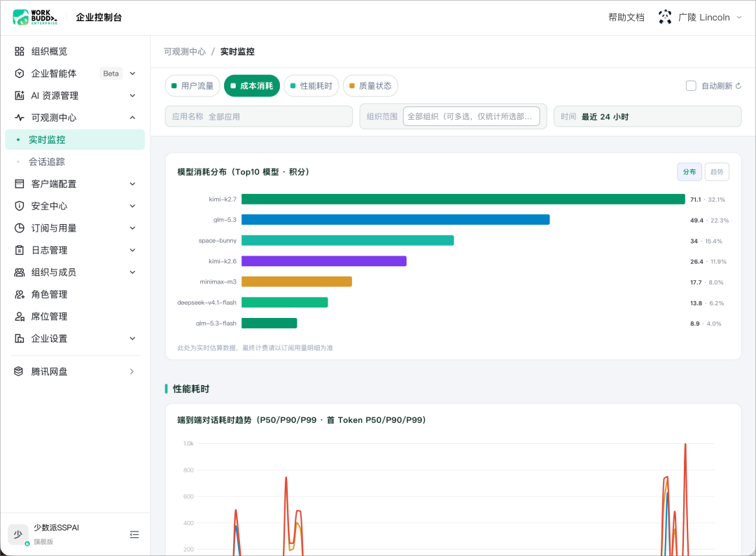Open the 组织概览 grid icon
This screenshot has height=556, width=756.
point(20,51)
